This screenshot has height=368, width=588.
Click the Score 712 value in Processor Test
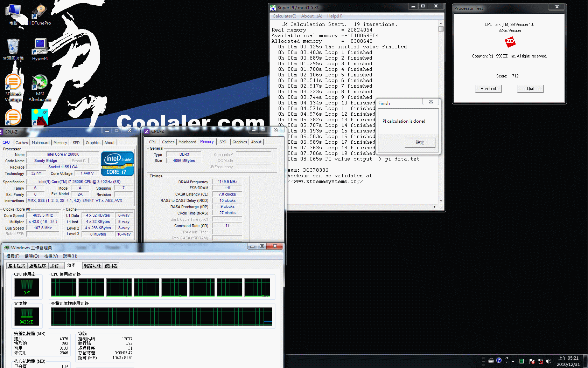(x=515, y=76)
